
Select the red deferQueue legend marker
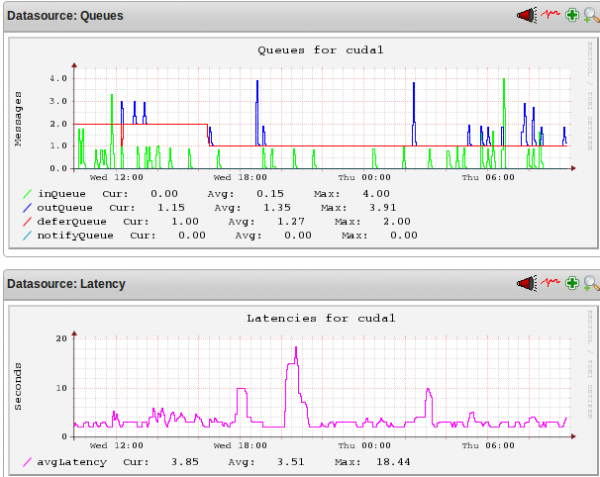click(x=26, y=221)
